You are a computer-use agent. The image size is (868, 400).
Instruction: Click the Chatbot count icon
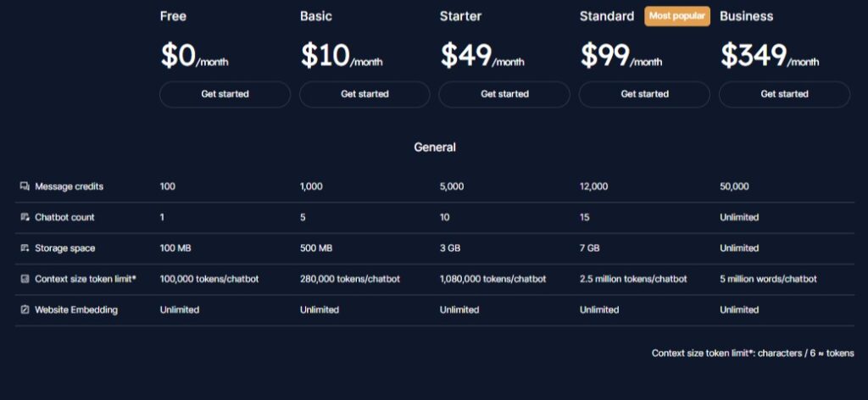click(25, 218)
